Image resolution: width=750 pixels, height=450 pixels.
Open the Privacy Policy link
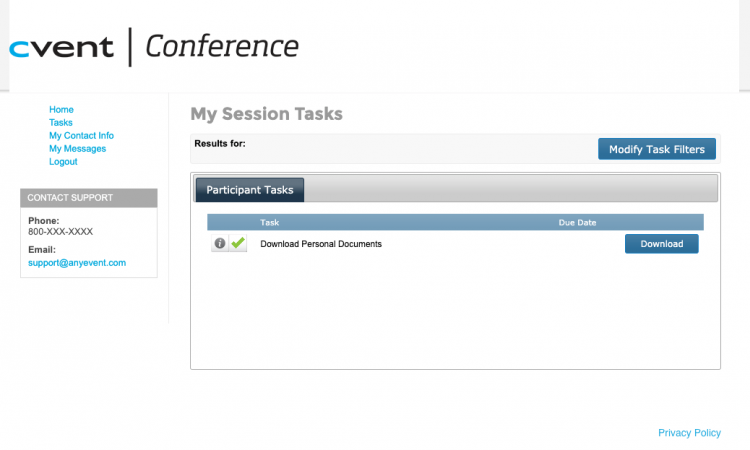point(689,433)
